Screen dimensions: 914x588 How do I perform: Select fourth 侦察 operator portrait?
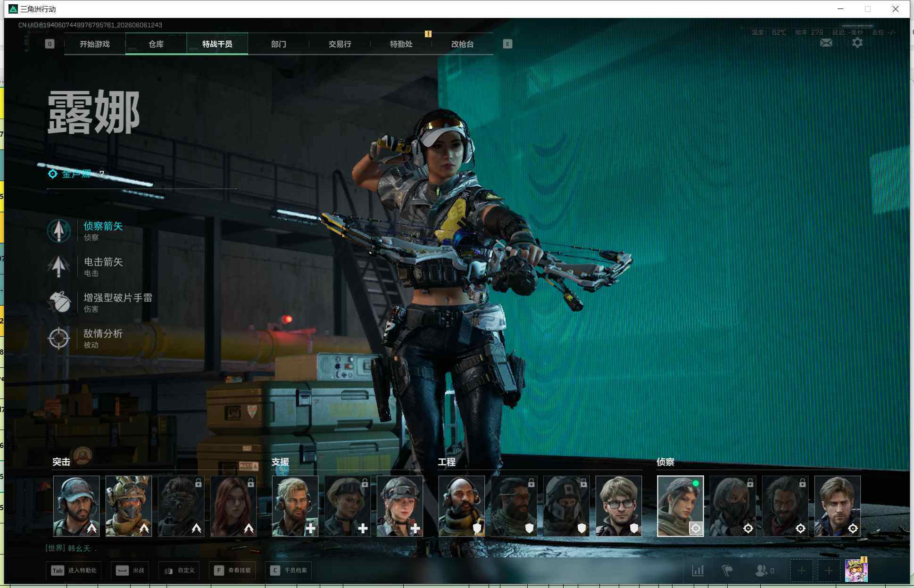pos(838,506)
